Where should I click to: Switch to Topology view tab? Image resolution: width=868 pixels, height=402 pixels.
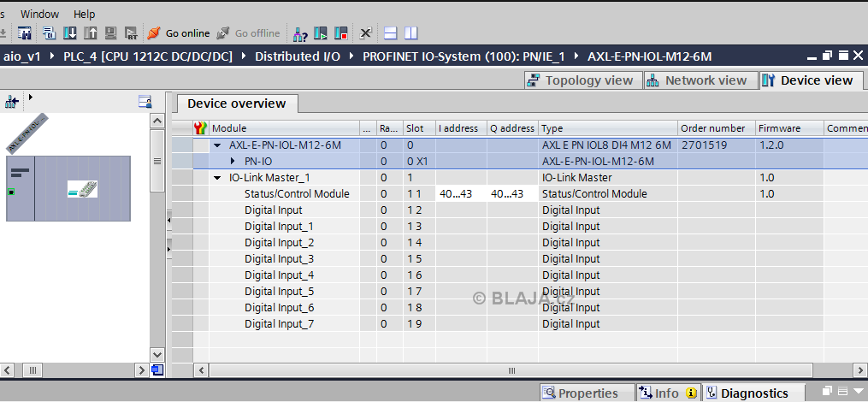[x=583, y=80]
